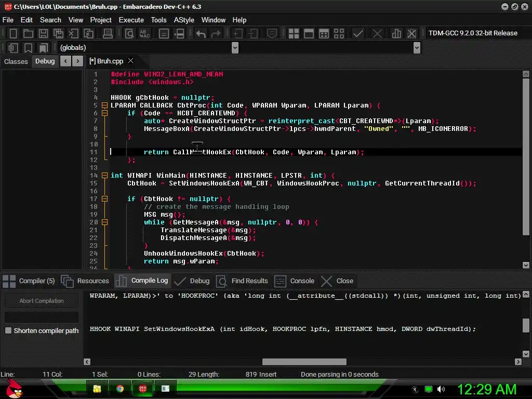
Task: Open the AStyle menu
Action: (184, 20)
